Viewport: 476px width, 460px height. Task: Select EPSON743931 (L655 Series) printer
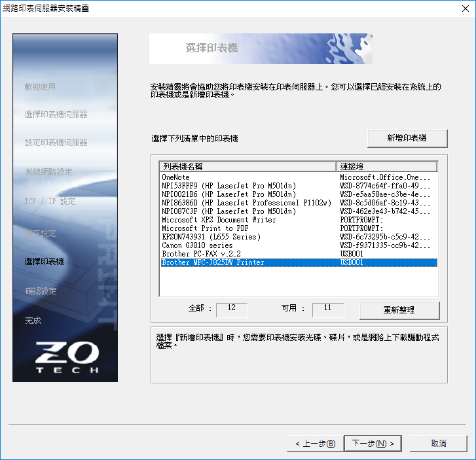click(x=299, y=237)
